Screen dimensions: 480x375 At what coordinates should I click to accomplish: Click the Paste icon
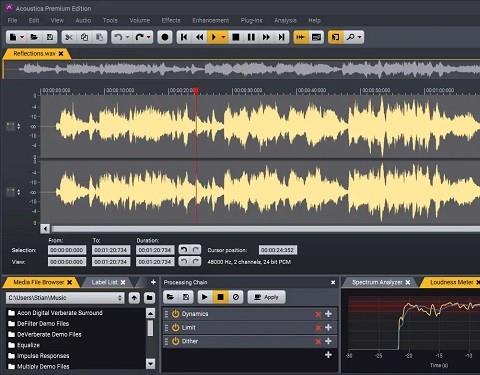click(x=99, y=37)
